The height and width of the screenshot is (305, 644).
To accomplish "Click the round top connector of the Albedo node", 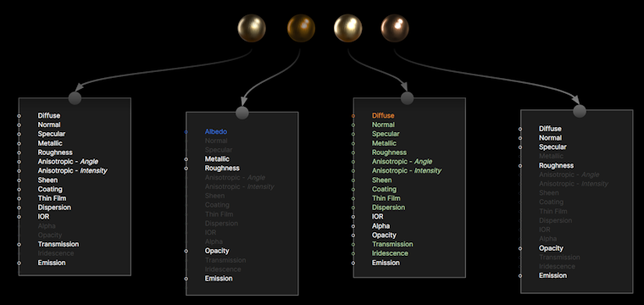I will point(242,113).
